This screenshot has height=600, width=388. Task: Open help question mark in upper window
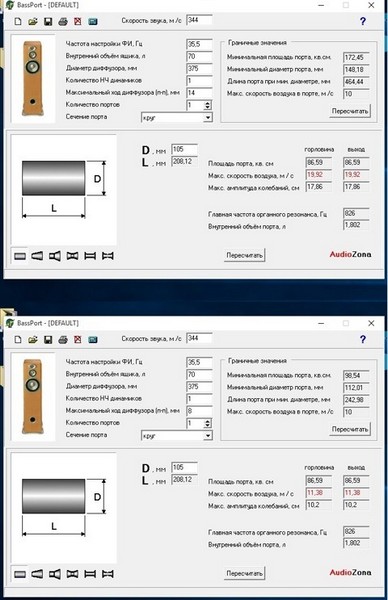click(363, 21)
